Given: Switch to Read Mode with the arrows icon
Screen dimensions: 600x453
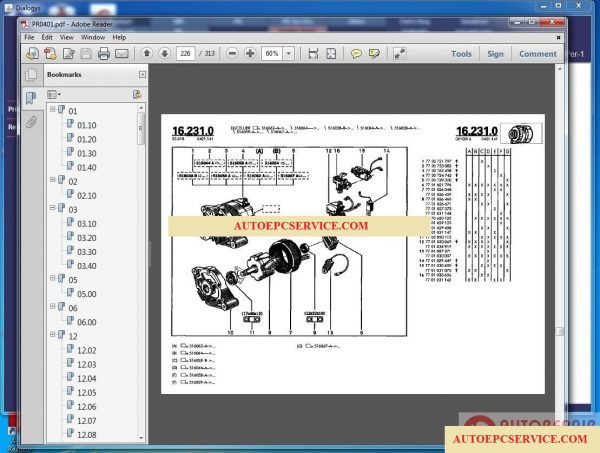Looking at the screenshot, I should (399, 54).
